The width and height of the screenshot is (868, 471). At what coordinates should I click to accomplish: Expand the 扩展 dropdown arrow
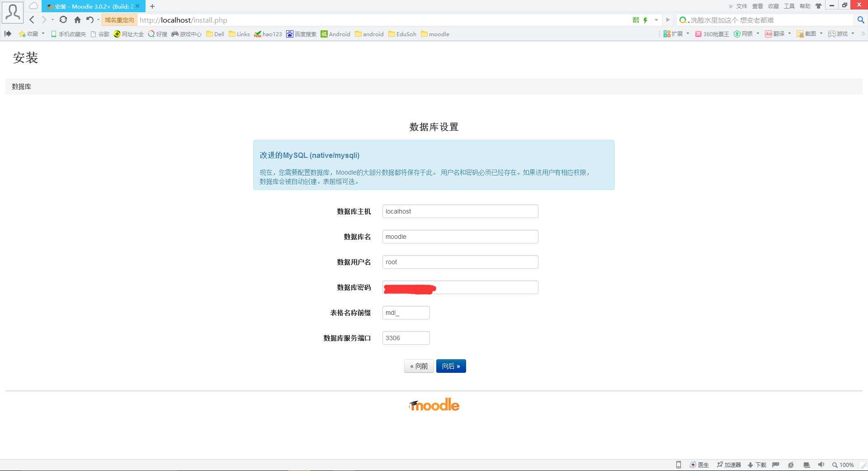[688, 33]
